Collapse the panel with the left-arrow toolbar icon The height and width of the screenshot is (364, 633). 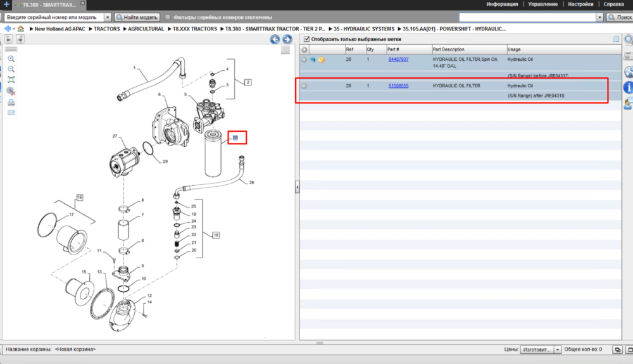pyautogui.click(x=8, y=39)
